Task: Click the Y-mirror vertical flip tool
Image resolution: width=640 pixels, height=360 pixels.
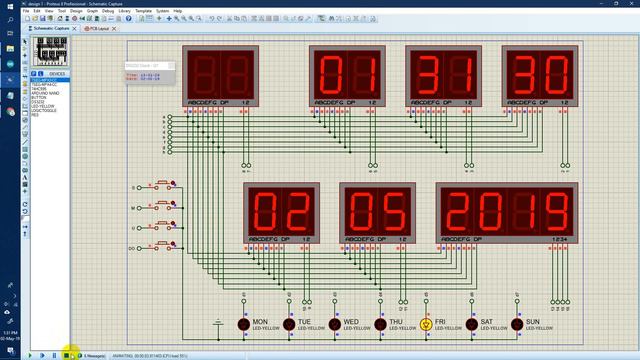Action: pyautogui.click(x=25, y=234)
